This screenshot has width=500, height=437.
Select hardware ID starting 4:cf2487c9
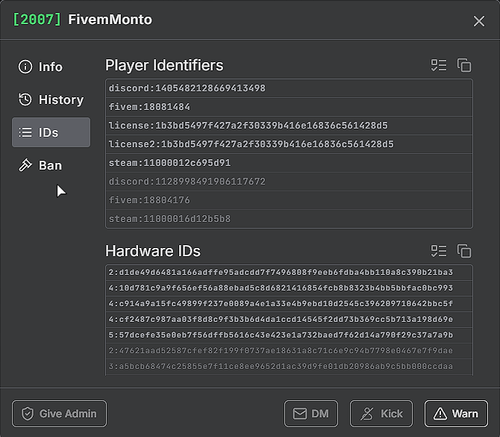click(x=289, y=320)
